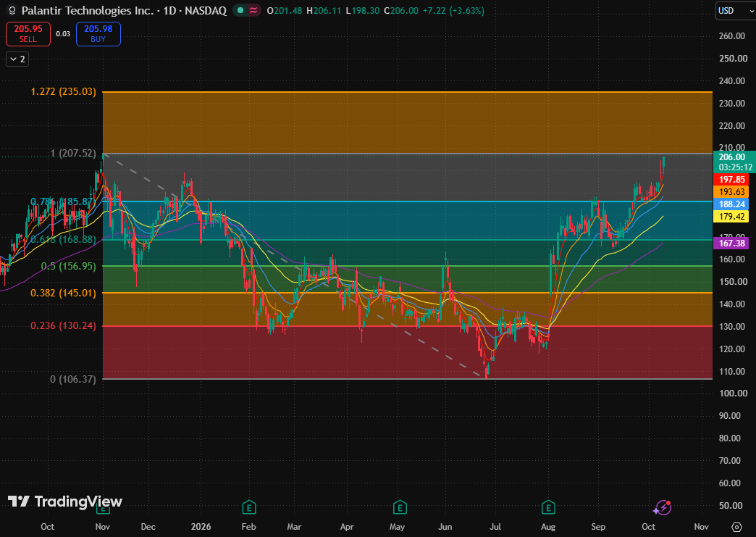The height and width of the screenshot is (537, 756).
Task: Select the 1.272 (235.03) Fibonacci level line
Action: (x=408, y=91)
